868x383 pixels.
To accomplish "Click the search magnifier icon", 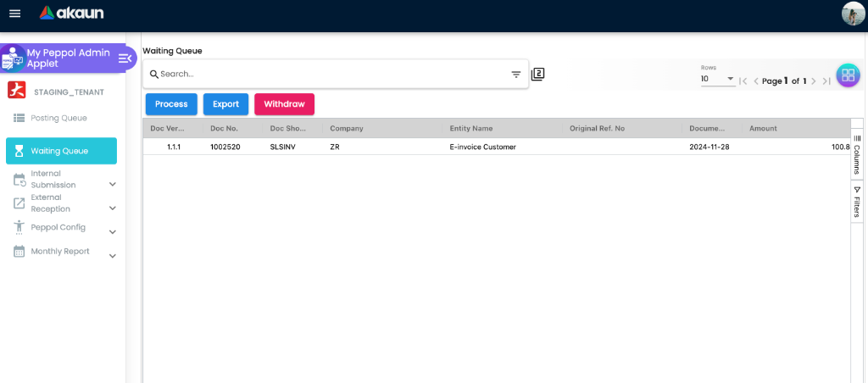I will (x=154, y=75).
